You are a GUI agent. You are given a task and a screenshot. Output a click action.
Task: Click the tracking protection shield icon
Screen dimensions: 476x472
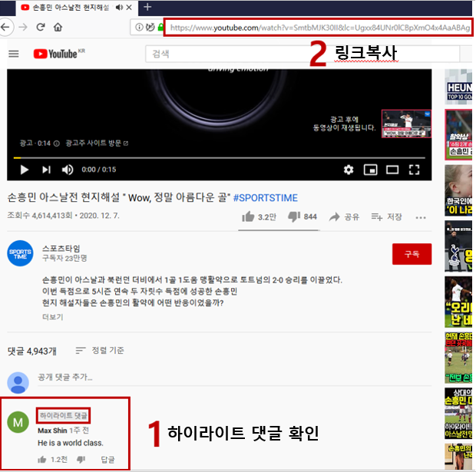coord(150,28)
